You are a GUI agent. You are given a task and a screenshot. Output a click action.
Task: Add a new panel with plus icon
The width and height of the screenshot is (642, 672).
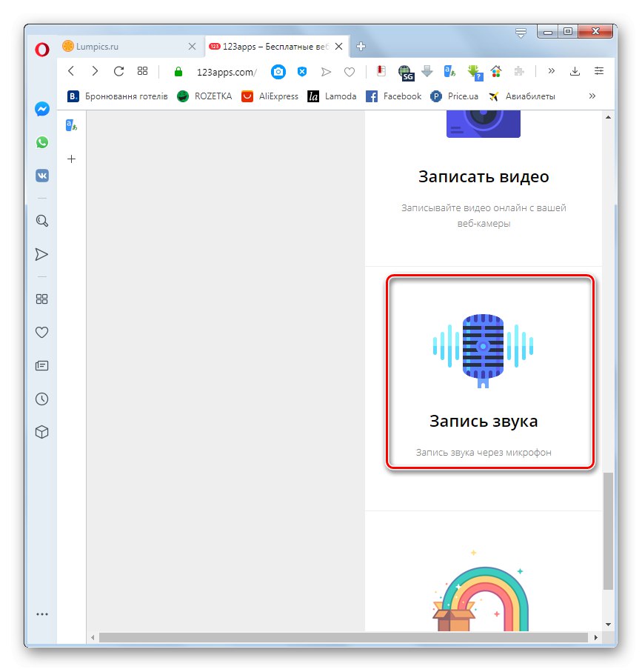coord(72,159)
